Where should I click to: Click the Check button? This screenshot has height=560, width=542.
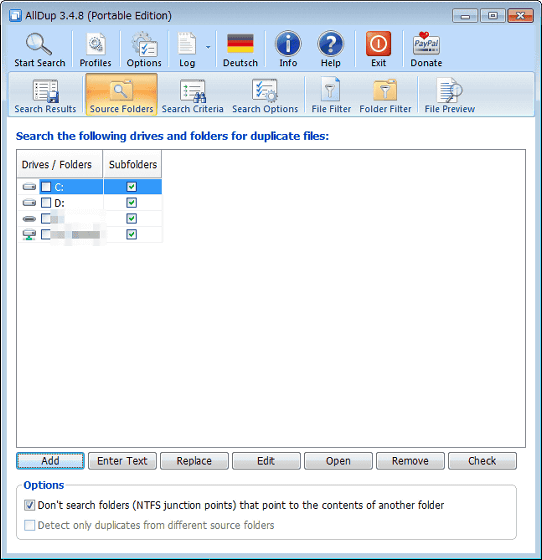point(482,461)
